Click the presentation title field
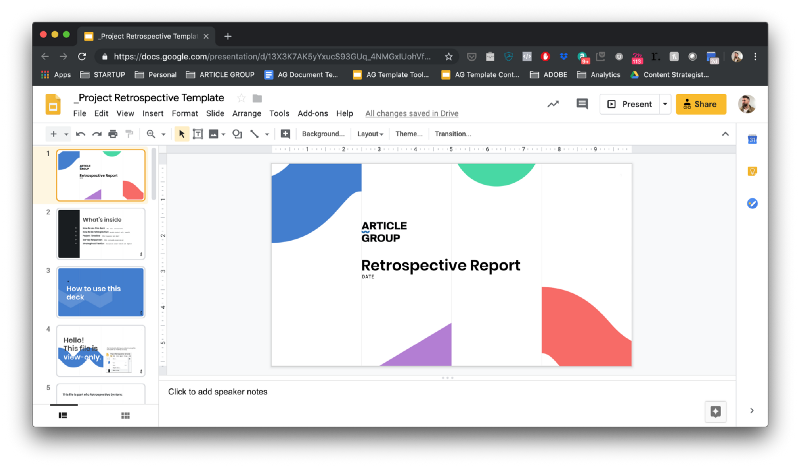 click(151, 97)
